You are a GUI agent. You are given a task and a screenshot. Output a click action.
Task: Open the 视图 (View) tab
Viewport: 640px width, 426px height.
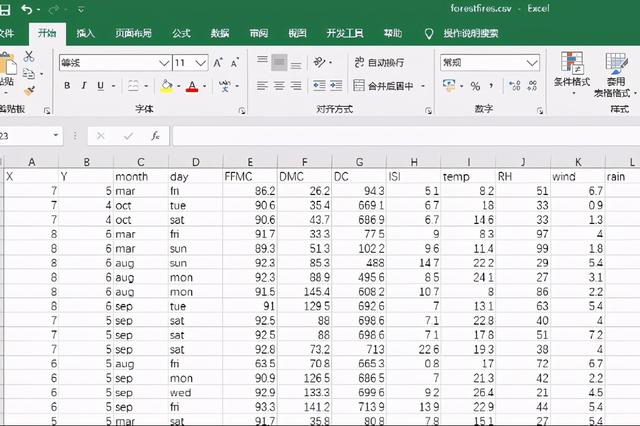(297, 33)
